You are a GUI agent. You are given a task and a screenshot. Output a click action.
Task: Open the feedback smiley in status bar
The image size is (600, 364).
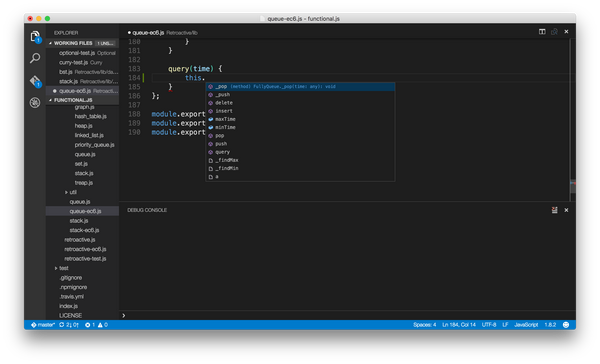click(x=566, y=325)
